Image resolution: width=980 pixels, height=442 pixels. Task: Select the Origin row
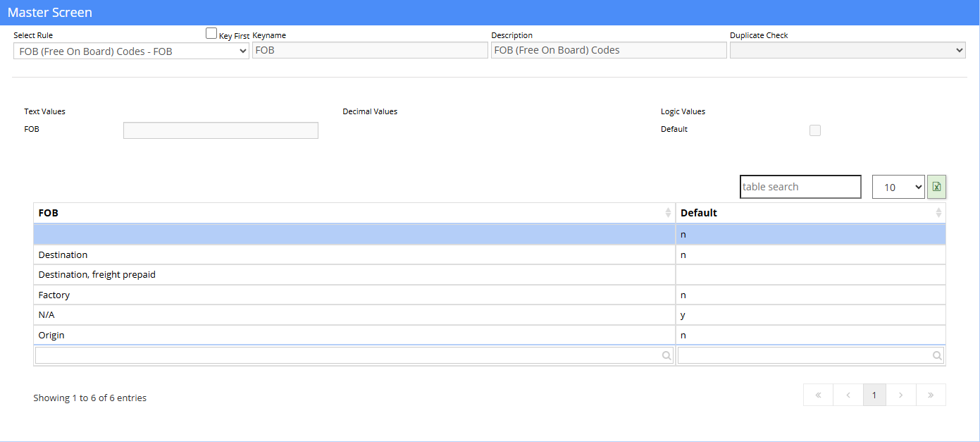(x=490, y=335)
